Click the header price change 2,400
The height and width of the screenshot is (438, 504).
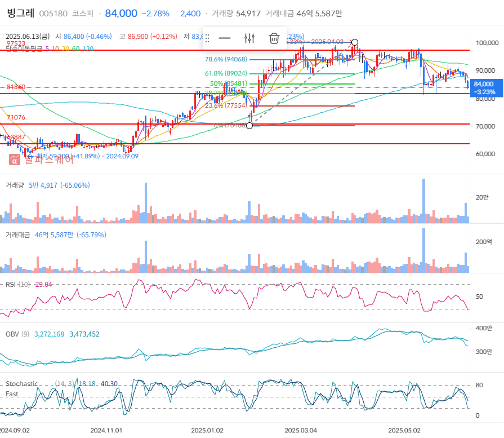(190, 14)
